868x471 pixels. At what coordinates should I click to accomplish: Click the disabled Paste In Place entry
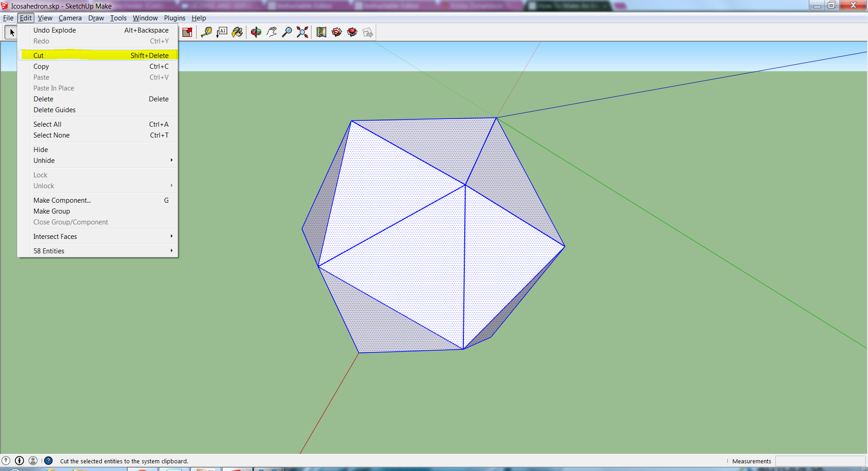tap(98, 88)
